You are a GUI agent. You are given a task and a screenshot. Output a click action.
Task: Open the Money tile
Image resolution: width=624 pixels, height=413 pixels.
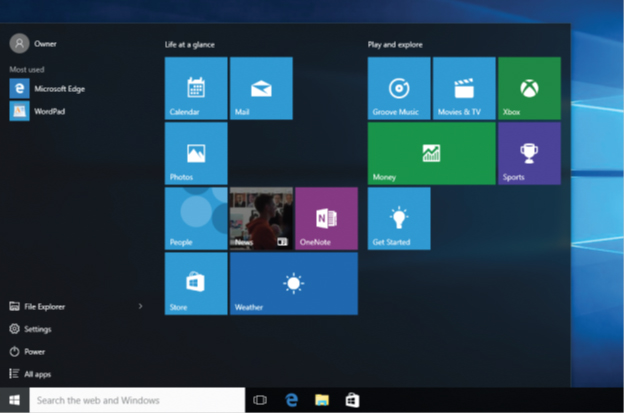pyautogui.click(x=432, y=153)
